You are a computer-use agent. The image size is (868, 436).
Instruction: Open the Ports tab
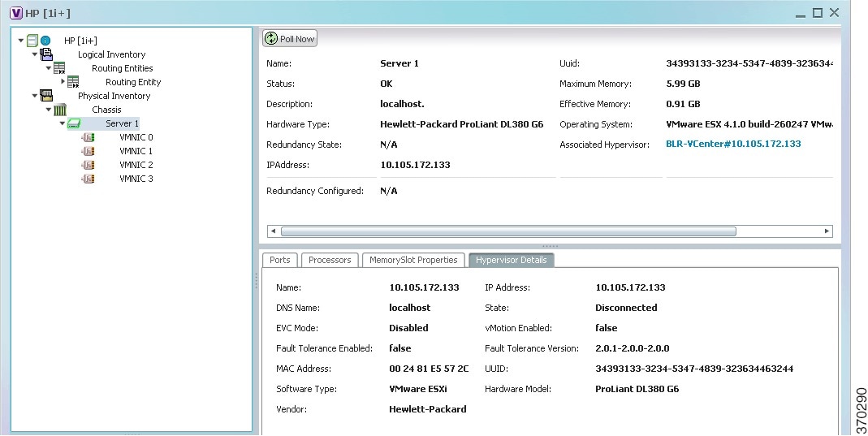(280, 260)
